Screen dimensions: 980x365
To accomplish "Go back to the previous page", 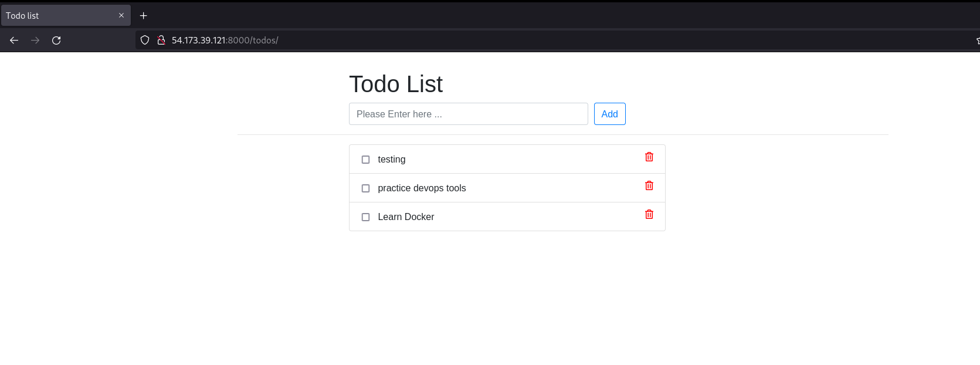I will coord(13,40).
